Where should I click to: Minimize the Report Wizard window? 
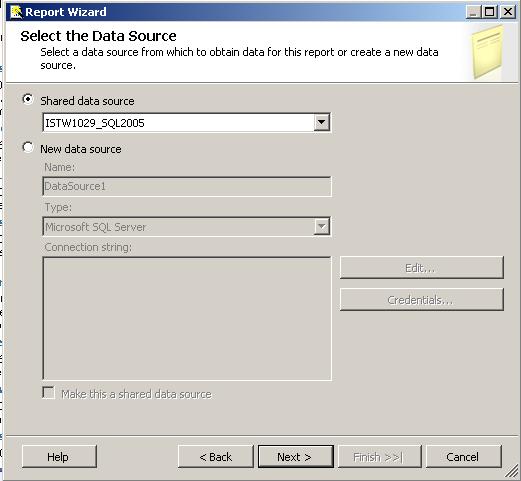click(474, 12)
